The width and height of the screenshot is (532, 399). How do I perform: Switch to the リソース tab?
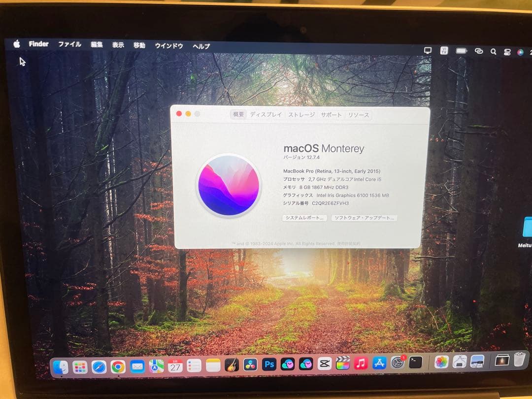pos(359,115)
